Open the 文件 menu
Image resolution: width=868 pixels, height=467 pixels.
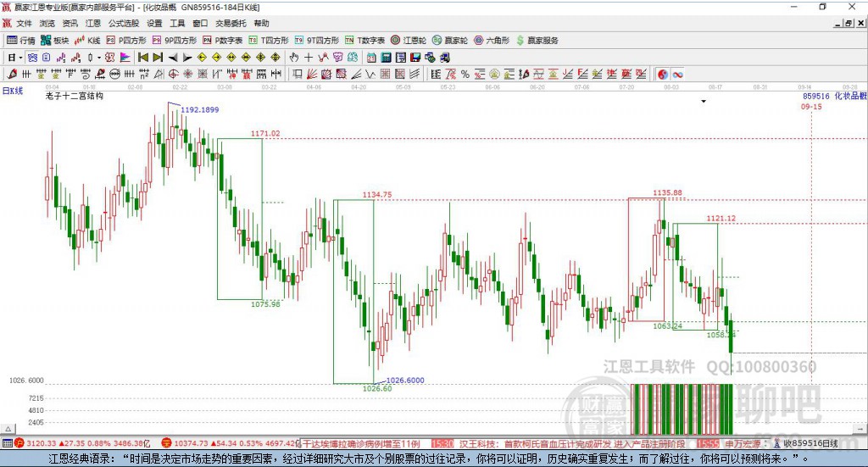click(24, 23)
